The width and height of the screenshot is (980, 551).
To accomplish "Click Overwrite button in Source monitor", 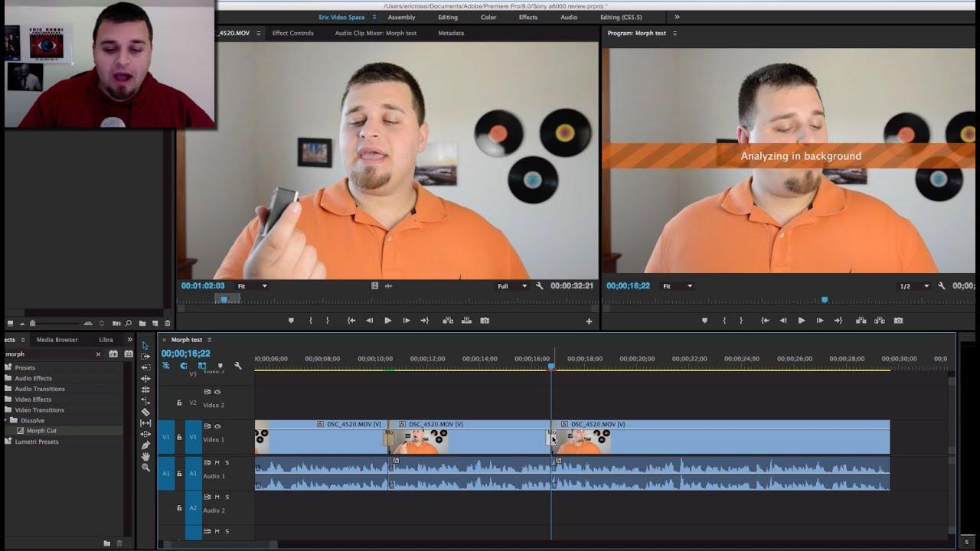I will (x=466, y=321).
